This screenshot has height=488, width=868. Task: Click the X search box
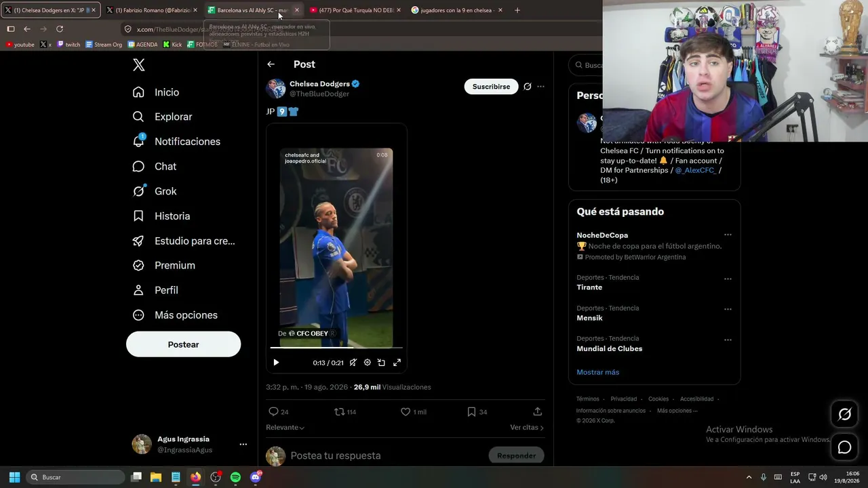pyautogui.click(x=587, y=65)
